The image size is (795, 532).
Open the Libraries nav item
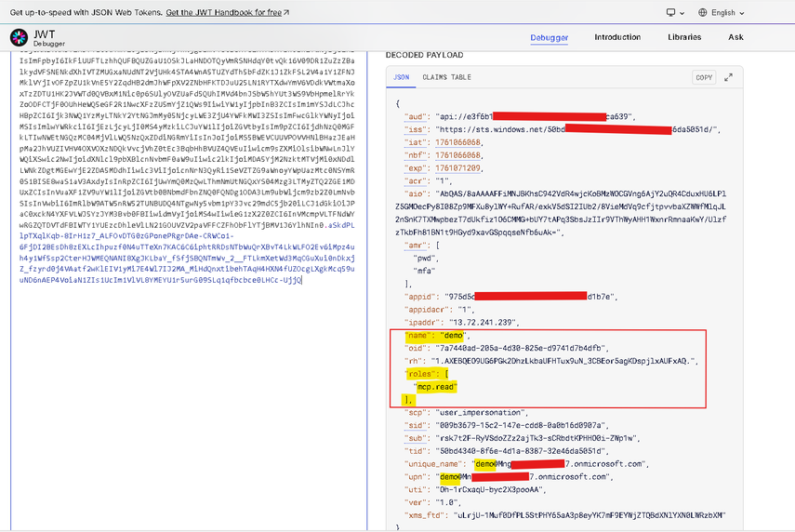684,37
